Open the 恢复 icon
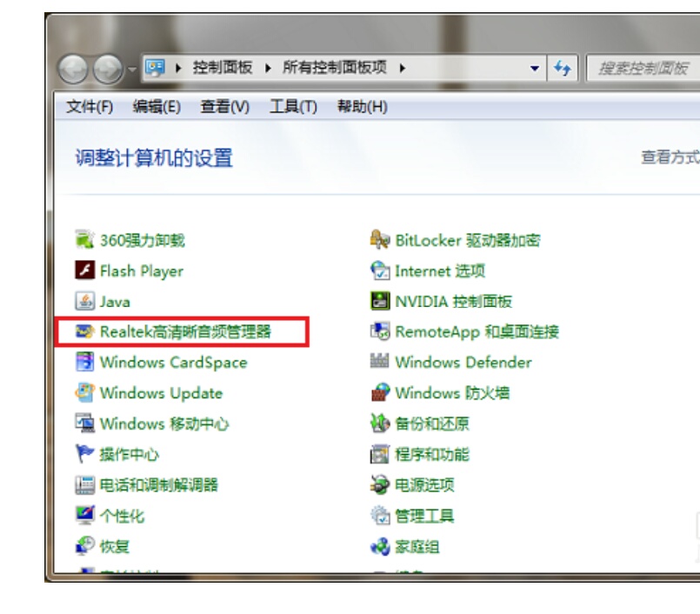The width and height of the screenshot is (700, 614). [x=84, y=545]
